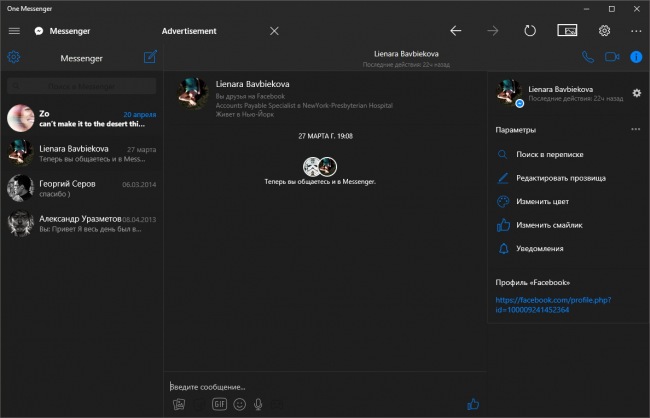Click the Lienara Bavbiekova name in the chat header
The height and width of the screenshot is (418, 650).
pos(406,54)
